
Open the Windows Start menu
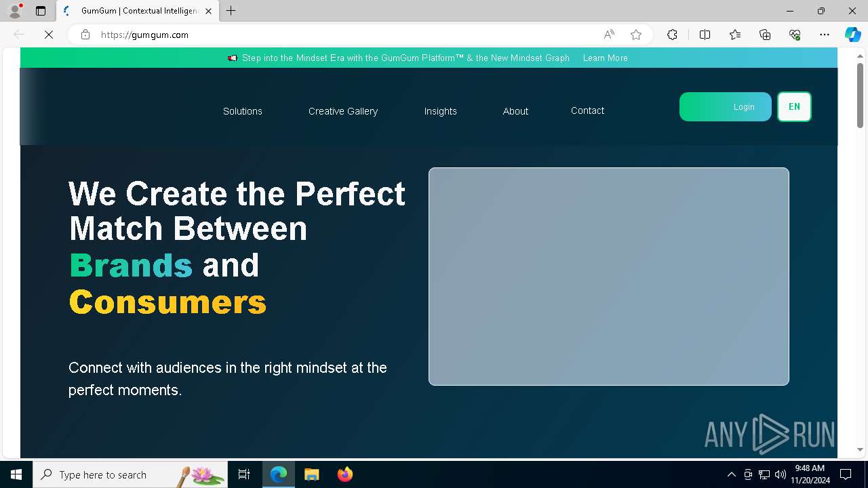[x=16, y=474]
